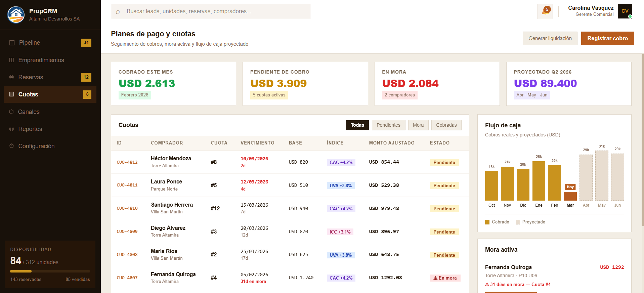This screenshot has height=293, width=644.
Task: Click the Configuración gear icon
Action: pos(11,146)
